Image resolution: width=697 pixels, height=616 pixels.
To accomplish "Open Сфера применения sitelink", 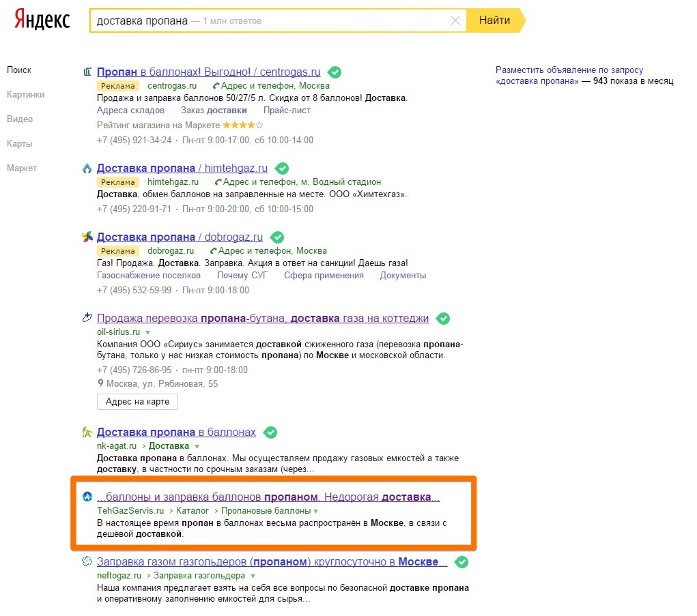I will [324, 276].
